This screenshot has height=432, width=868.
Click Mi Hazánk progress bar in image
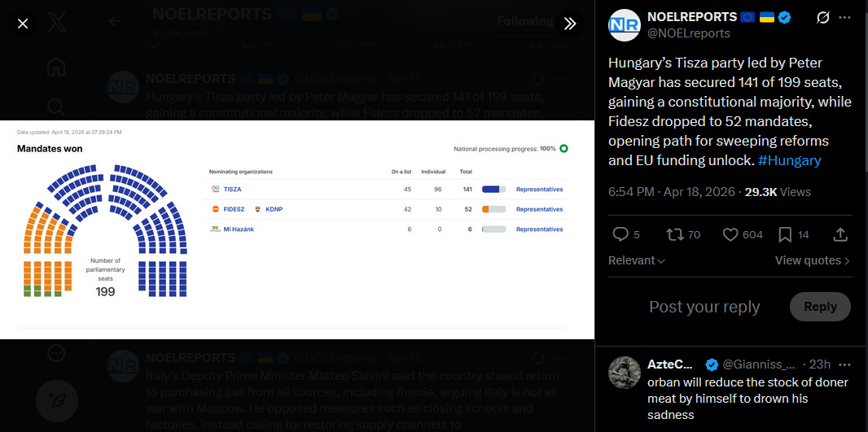[493, 229]
